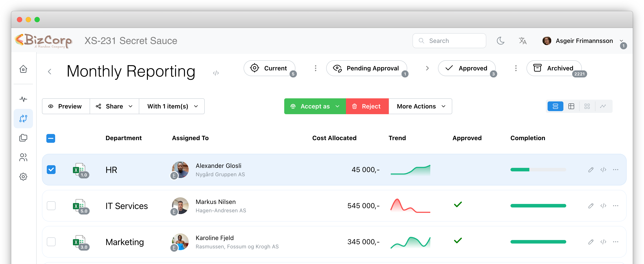
Task: Open the Share dropdown
Action: tap(114, 106)
